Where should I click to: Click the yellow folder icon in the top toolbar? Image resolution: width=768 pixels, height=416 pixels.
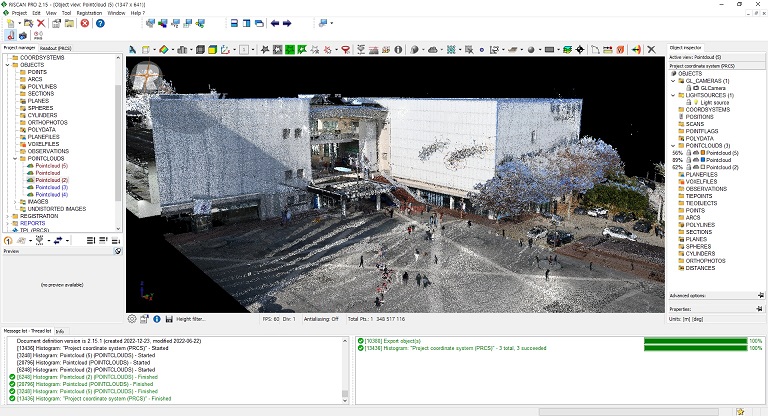(x=69, y=23)
